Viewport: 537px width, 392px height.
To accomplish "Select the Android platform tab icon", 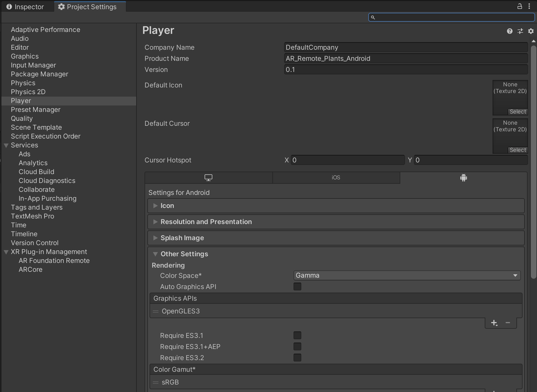I will point(463,178).
